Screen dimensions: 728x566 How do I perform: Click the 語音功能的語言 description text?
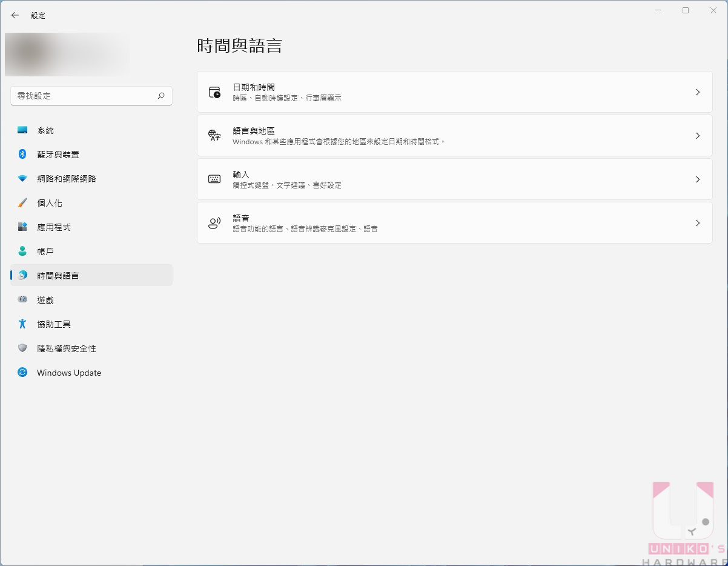305,228
